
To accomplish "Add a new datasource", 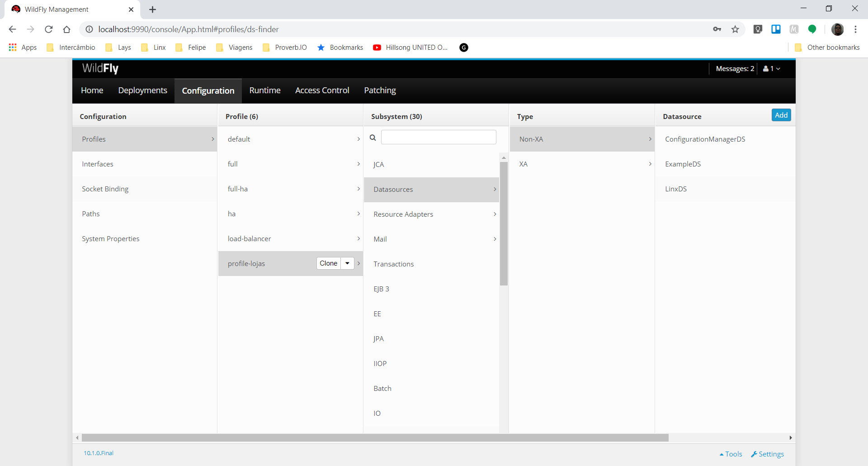I will [x=781, y=115].
